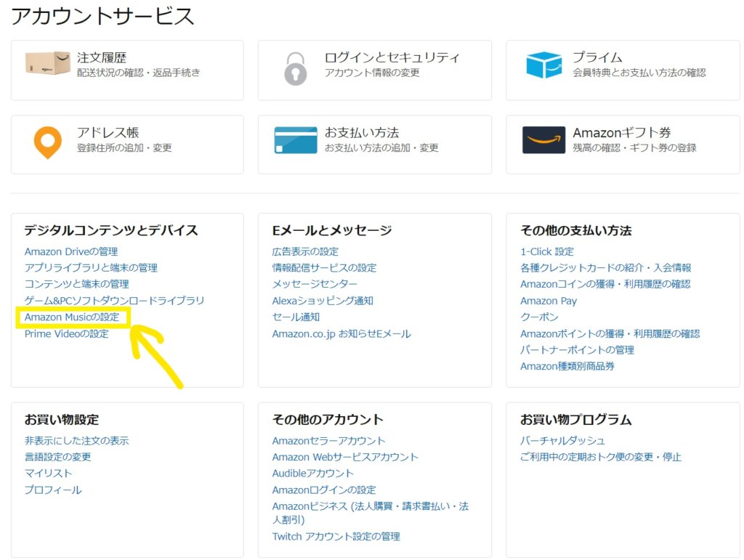
Task: Open 非表示にした注文の表示 link
Action: 77,441
